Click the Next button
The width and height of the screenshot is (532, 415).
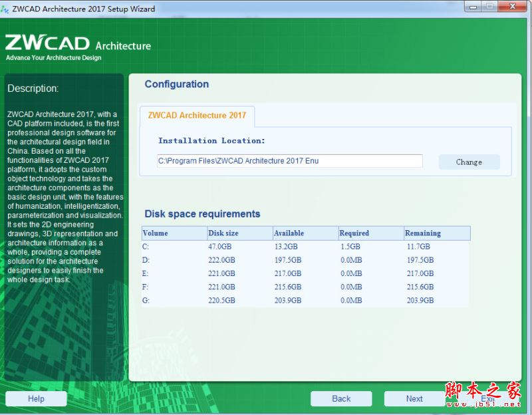pyautogui.click(x=414, y=398)
